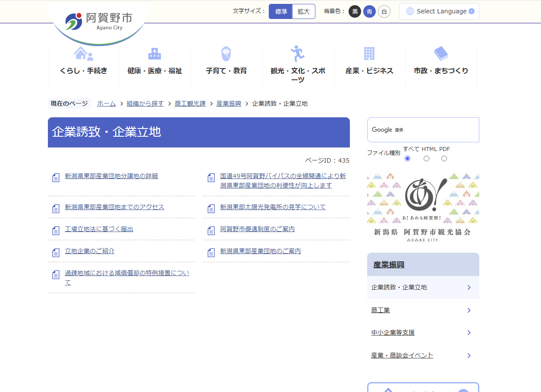Screen dimensions: 541x392
Task: Open 立地企業のご紹介 link
Action: [x=90, y=251]
